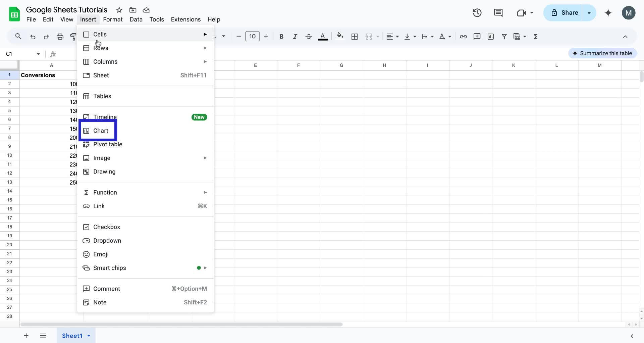This screenshot has width=644, height=343.
Task: Toggle strikethrough formatting
Action: (309, 36)
